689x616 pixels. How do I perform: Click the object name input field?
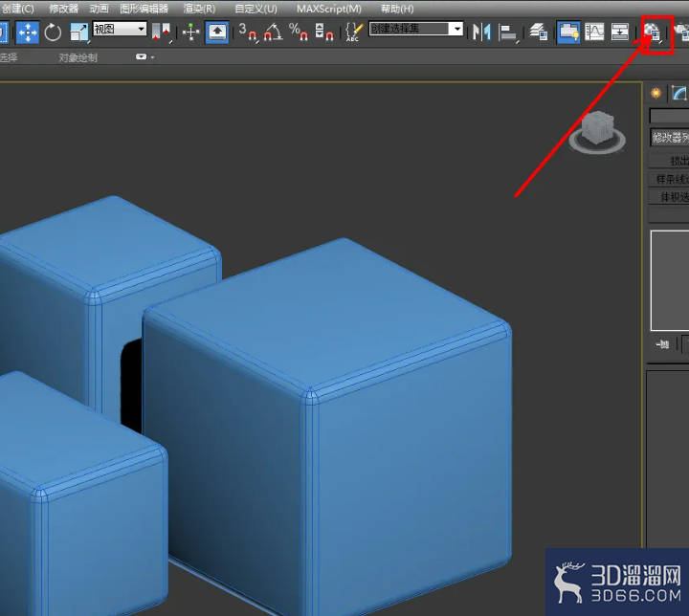click(x=669, y=116)
